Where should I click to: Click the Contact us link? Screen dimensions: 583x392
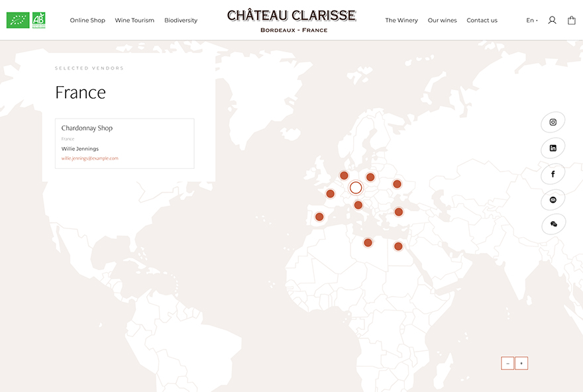click(x=482, y=21)
